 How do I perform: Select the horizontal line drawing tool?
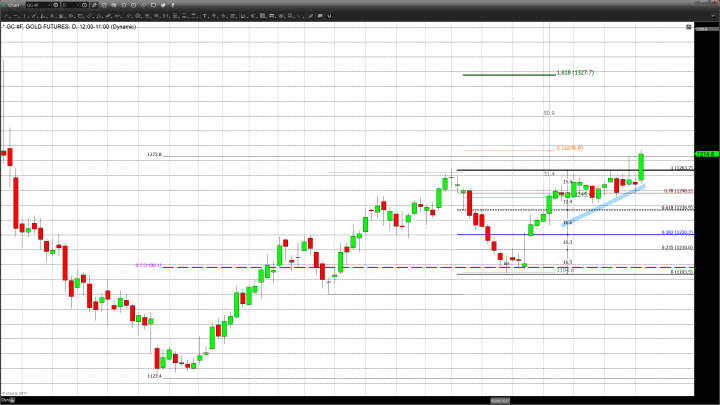15,16
